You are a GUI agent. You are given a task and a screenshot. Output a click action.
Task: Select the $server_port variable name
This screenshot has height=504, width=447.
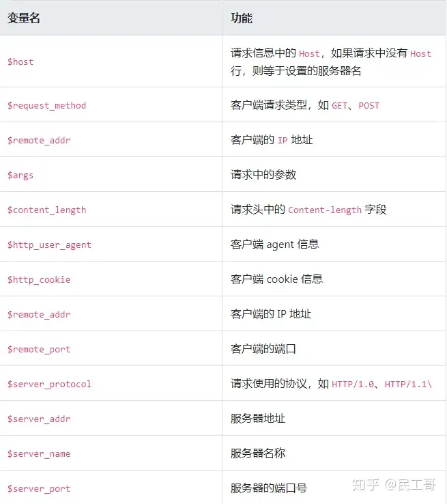[x=39, y=488]
